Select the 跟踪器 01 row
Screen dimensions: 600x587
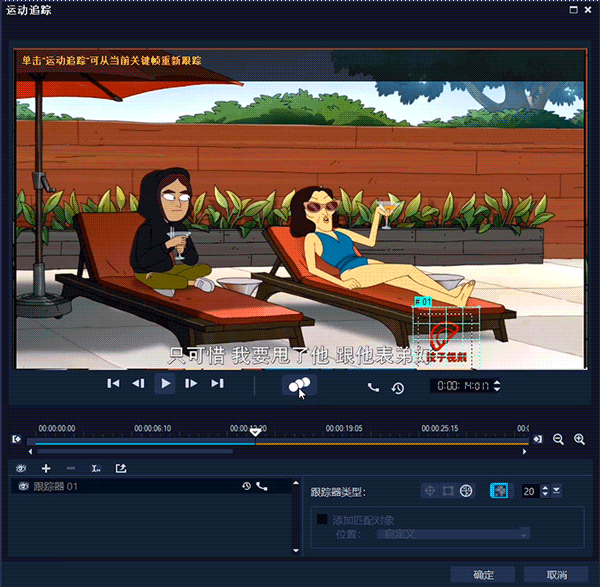152,486
